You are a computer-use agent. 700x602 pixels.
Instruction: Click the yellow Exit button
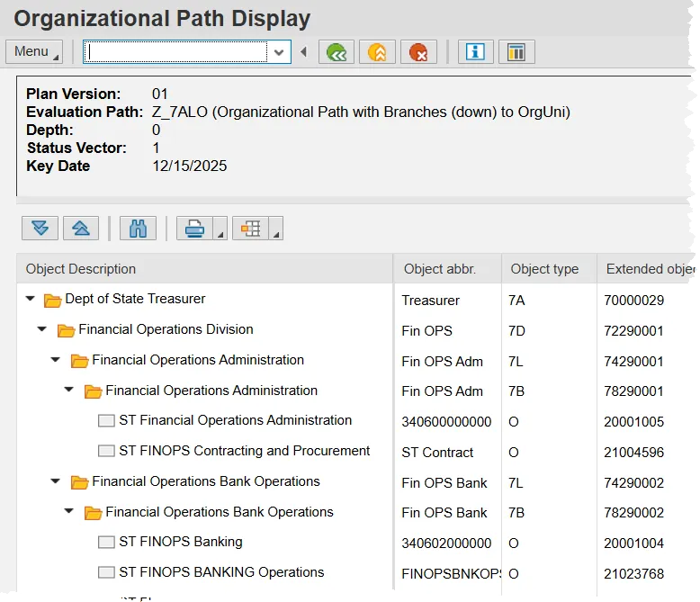point(377,52)
